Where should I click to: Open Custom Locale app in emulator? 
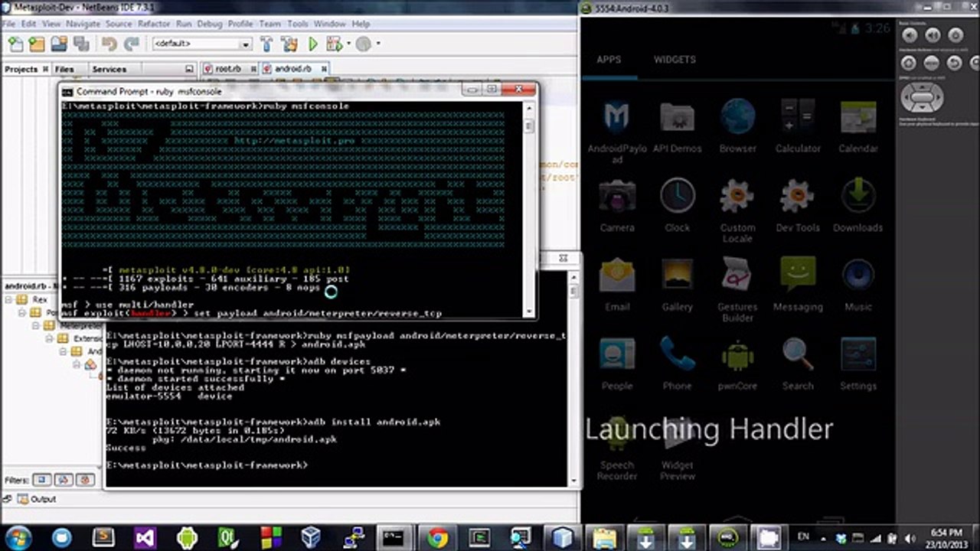(737, 211)
